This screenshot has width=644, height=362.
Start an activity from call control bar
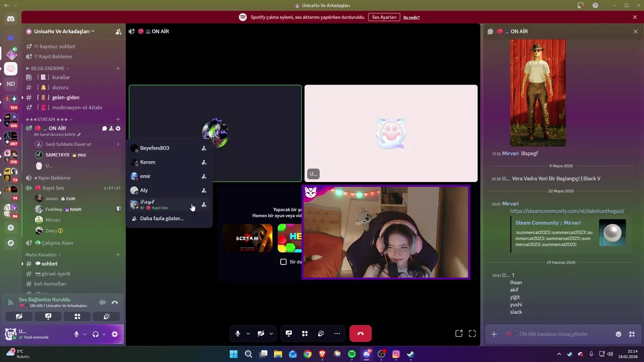click(305, 333)
